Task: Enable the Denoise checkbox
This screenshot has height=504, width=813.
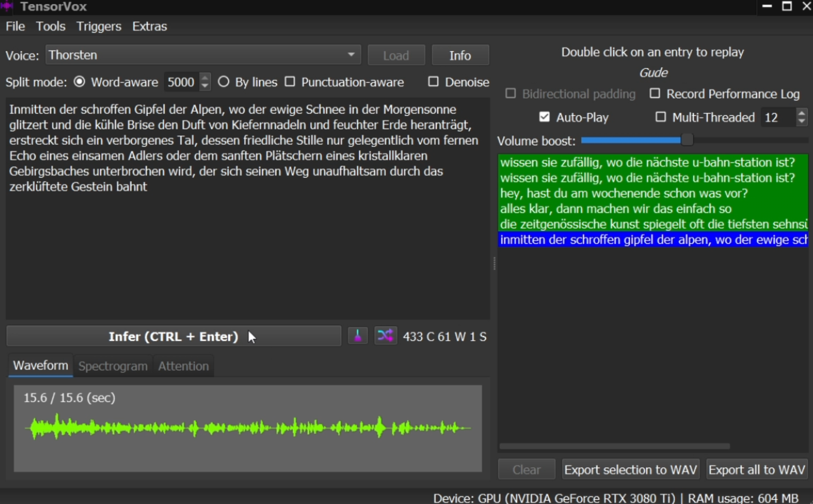Action: 433,81
